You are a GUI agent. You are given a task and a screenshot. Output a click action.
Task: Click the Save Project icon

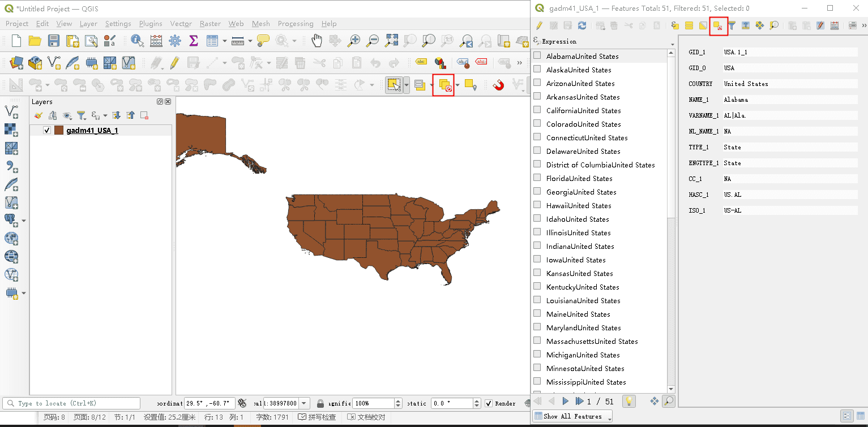pos(54,40)
